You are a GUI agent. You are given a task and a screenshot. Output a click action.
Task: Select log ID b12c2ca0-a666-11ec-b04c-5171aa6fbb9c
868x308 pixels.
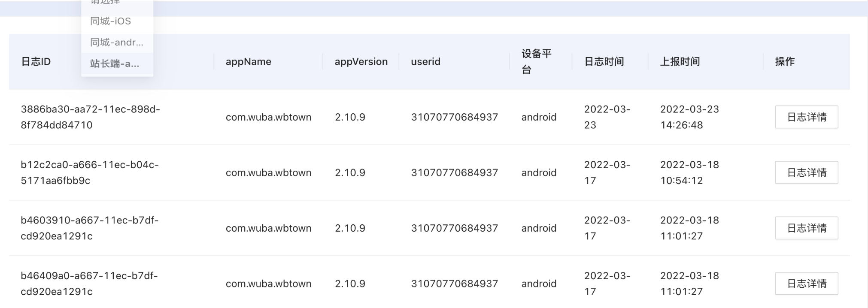click(x=90, y=172)
